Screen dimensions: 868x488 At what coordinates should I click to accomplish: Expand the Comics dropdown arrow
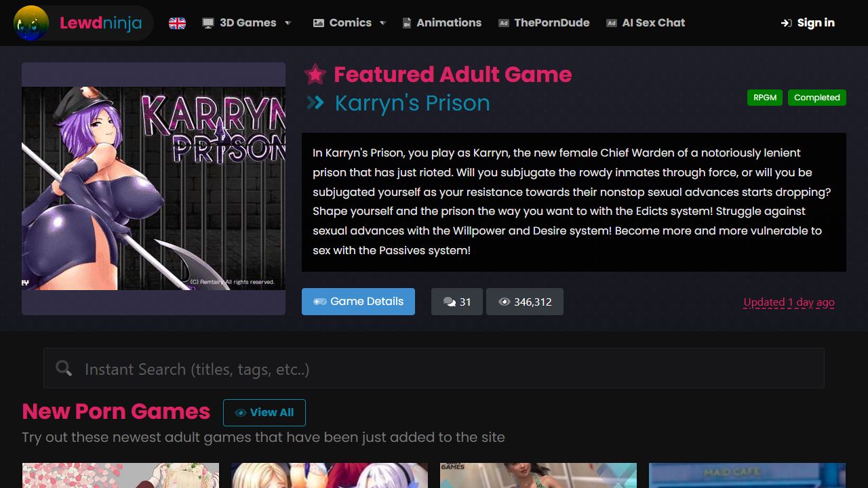coord(382,23)
